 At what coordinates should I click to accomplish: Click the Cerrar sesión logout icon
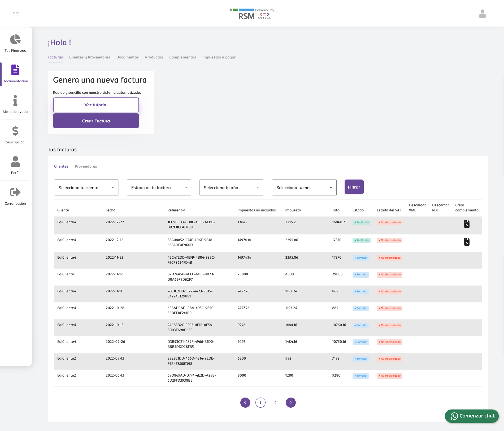pos(15,192)
